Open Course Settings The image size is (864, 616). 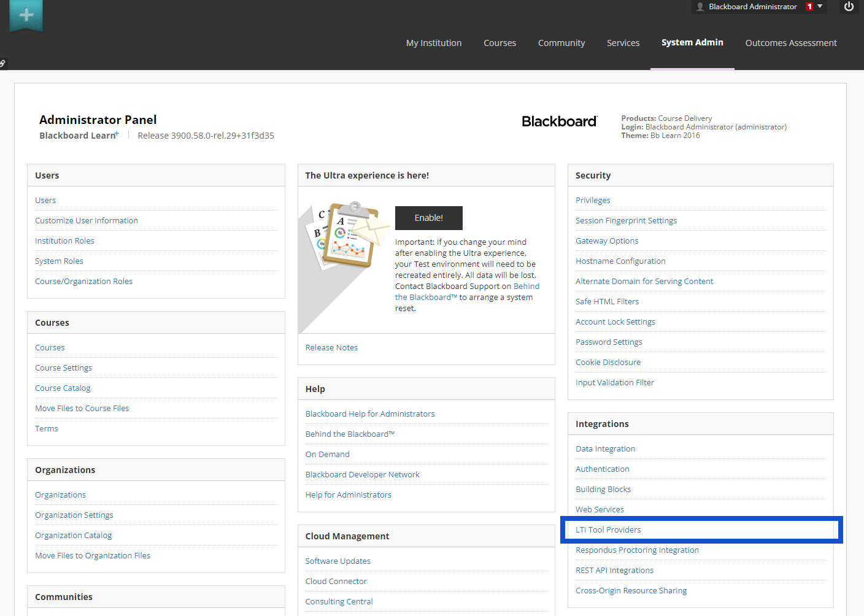pos(63,368)
